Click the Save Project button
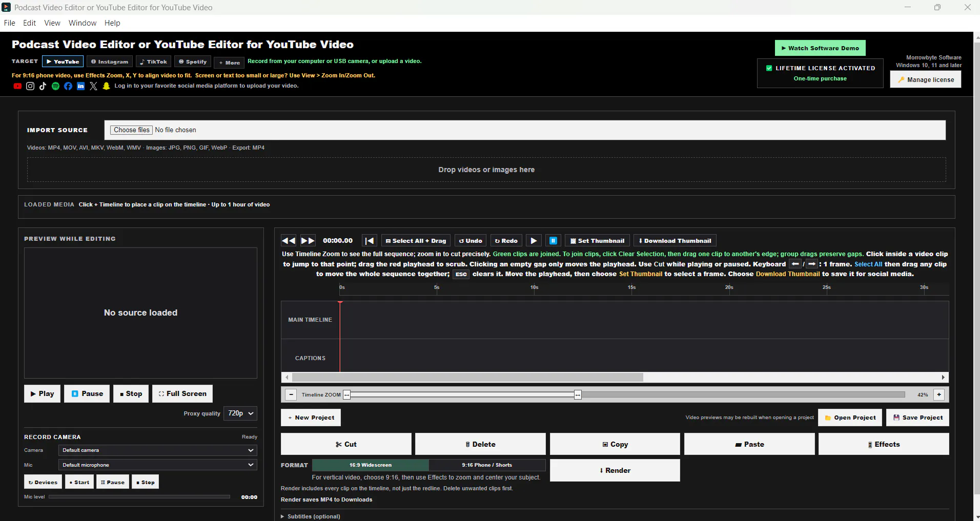The width and height of the screenshot is (980, 521). click(x=918, y=418)
